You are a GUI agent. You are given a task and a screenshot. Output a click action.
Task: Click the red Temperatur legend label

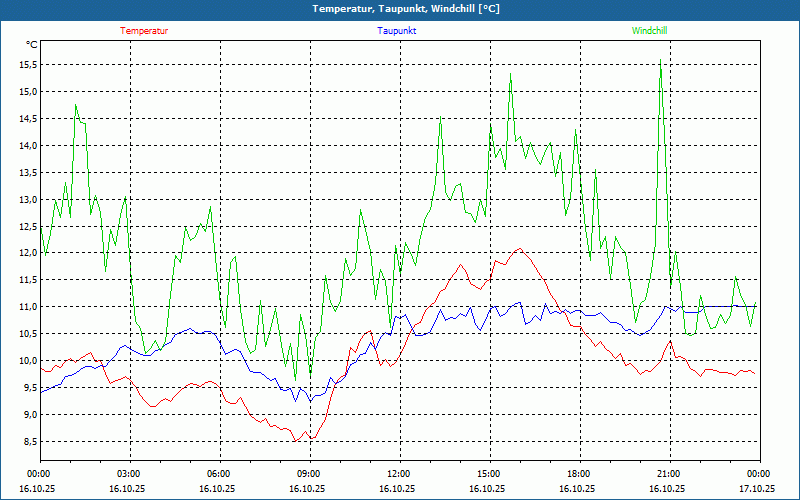(144, 31)
